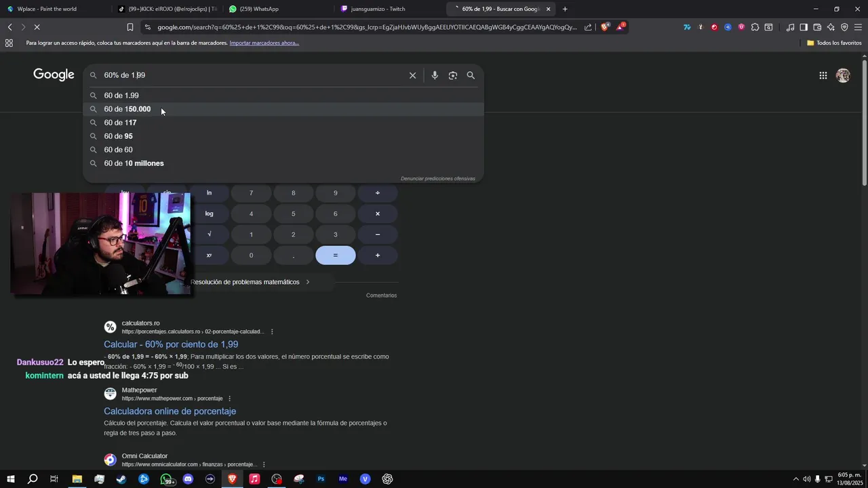Open the Google apps grid
The width and height of the screenshot is (868, 488).
[x=823, y=75]
